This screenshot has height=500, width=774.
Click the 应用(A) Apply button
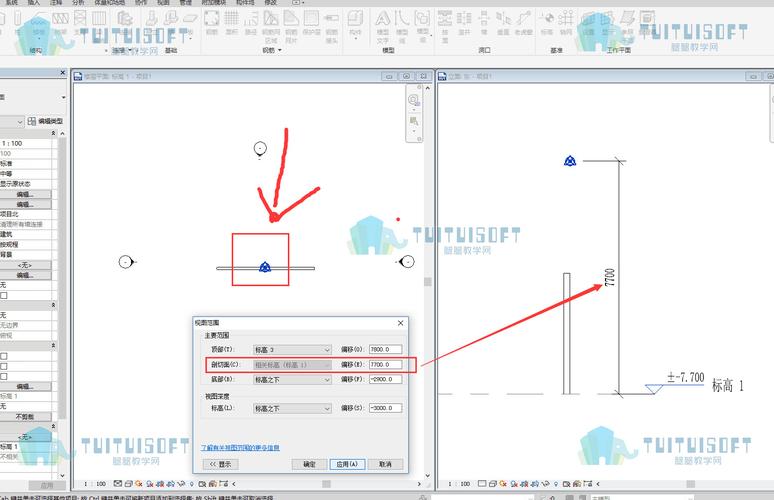click(348, 464)
